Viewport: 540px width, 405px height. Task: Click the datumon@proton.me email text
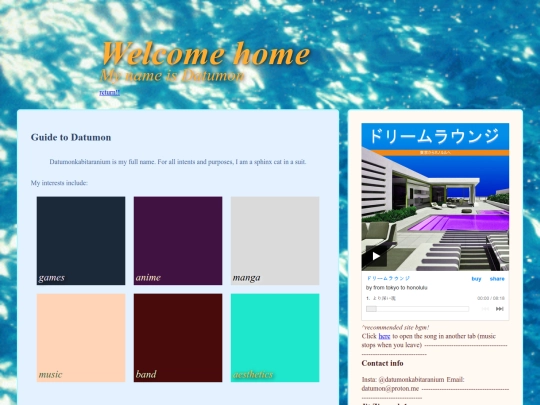pyautogui.click(x=390, y=388)
